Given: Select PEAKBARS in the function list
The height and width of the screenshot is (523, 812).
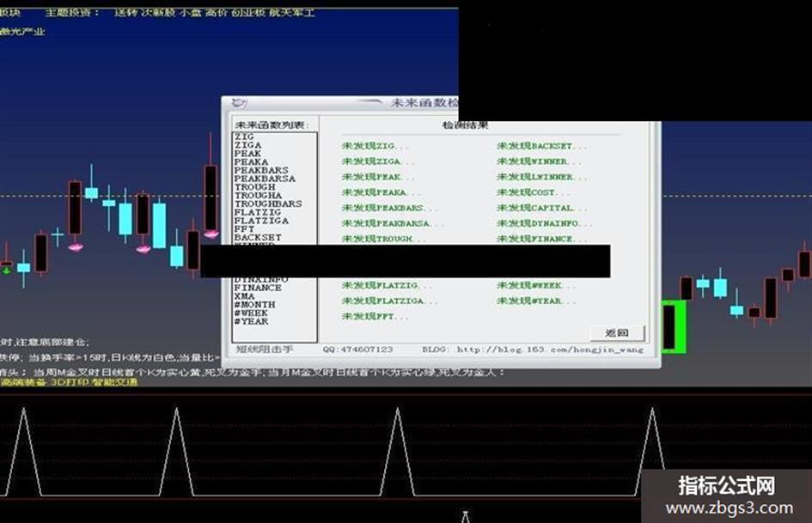Looking at the screenshot, I should tap(261, 170).
